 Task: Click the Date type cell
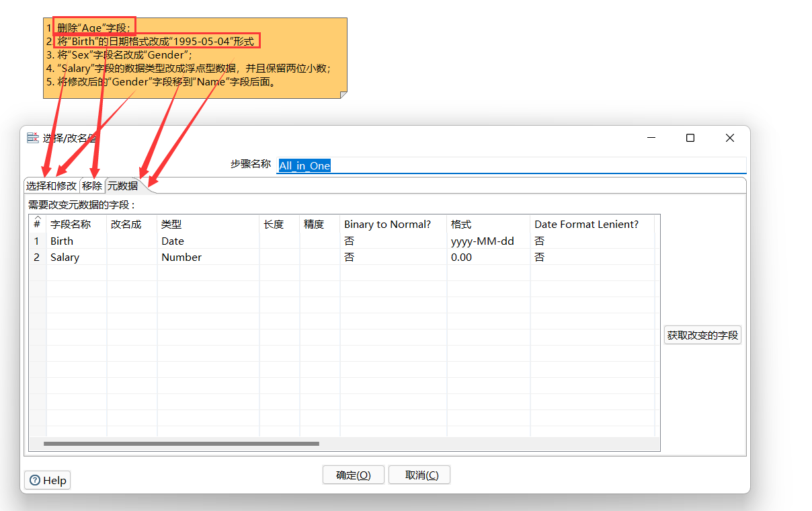[208, 241]
